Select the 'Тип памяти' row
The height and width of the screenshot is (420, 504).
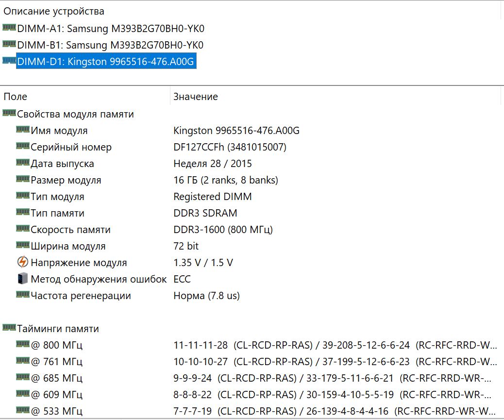click(57, 213)
